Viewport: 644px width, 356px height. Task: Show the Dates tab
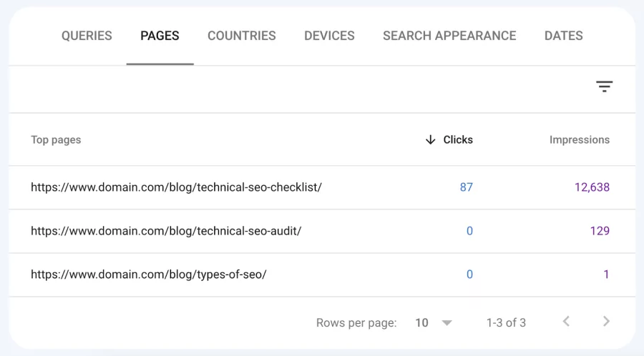(x=563, y=36)
